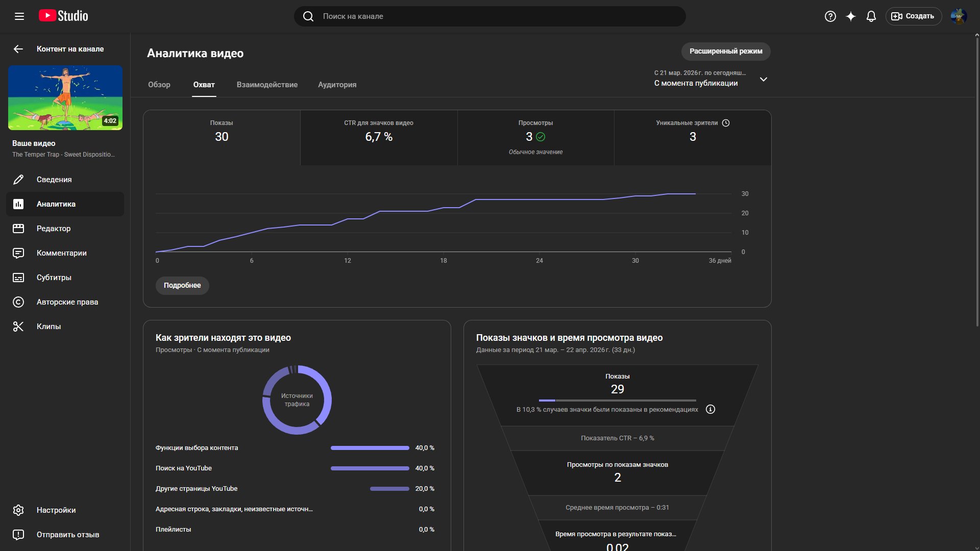Switch to the Аудитория tab
The image size is (980, 551).
coord(337,85)
